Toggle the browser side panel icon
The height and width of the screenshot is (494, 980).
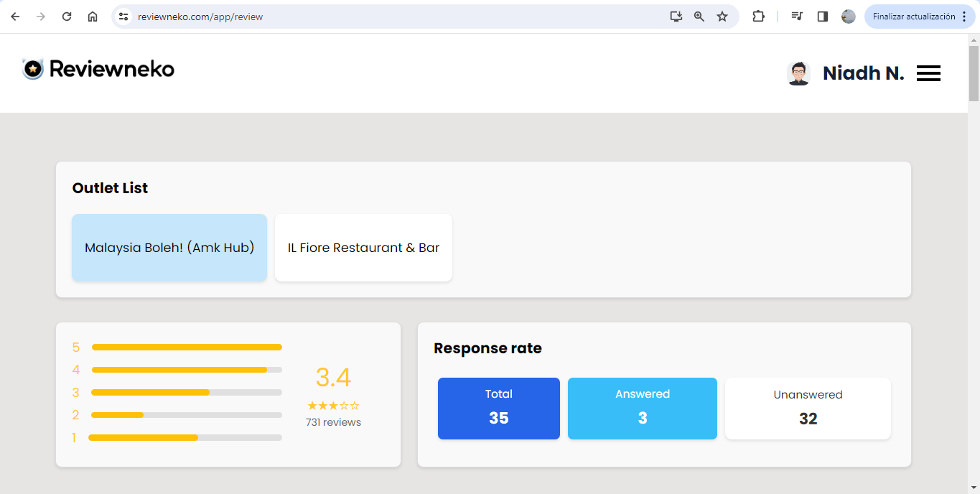tap(823, 17)
